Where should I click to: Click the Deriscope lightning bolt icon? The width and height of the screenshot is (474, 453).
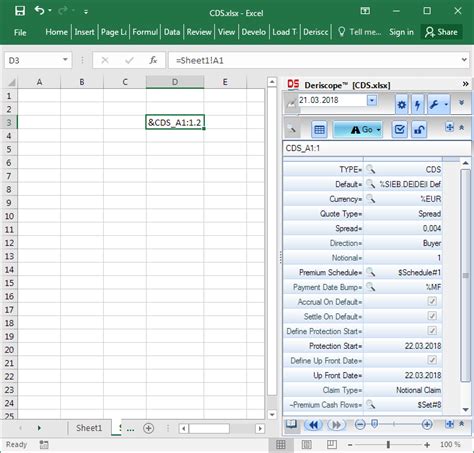[418, 105]
